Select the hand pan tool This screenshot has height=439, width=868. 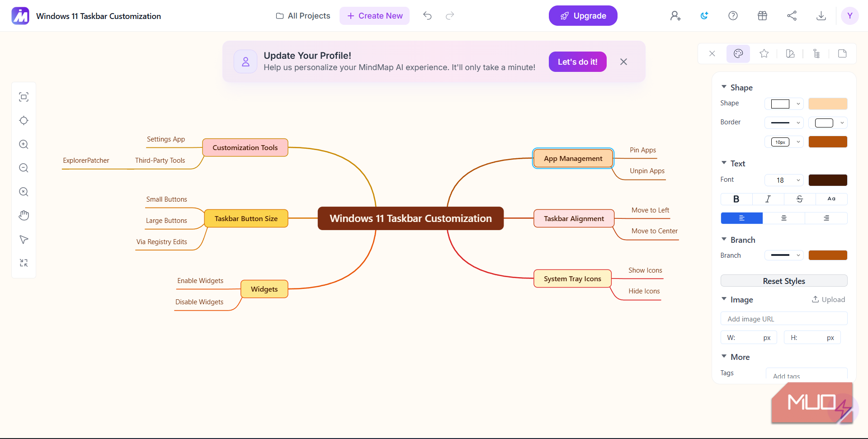pyautogui.click(x=24, y=216)
